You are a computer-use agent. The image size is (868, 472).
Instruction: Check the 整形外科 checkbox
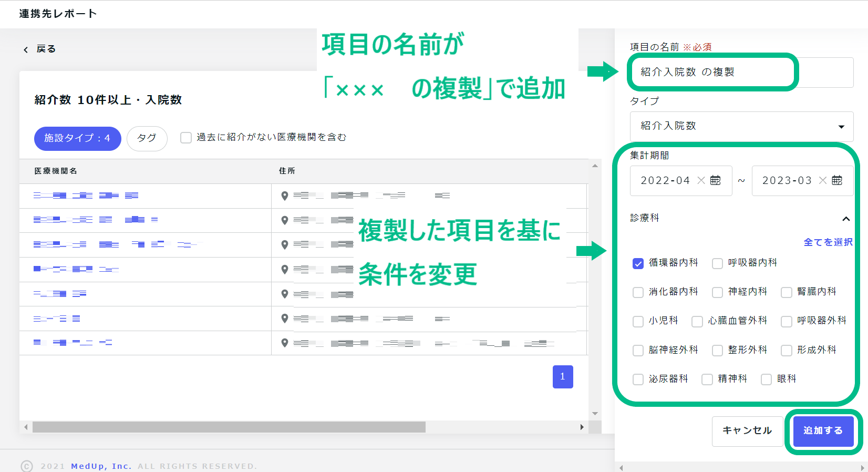click(x=717, y=351)
